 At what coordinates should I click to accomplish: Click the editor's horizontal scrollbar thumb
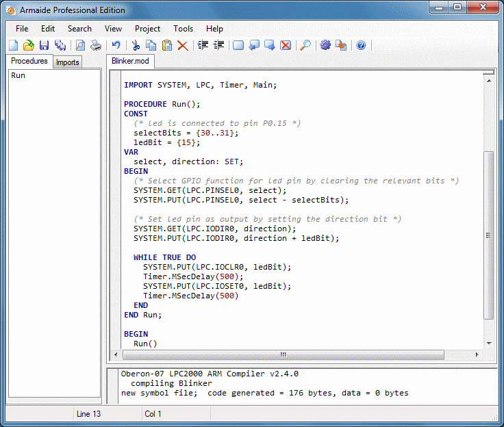tap(283, 354)
